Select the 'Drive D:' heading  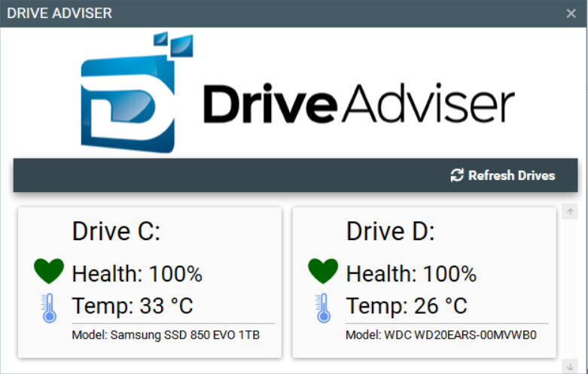(391, 231)
